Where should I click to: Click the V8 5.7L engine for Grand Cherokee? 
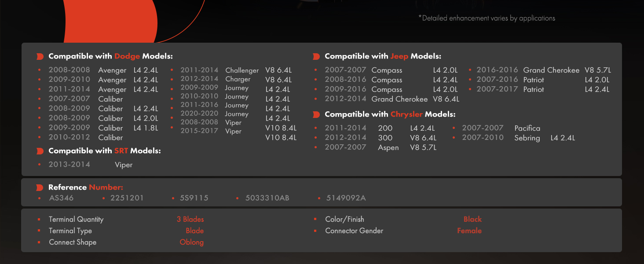598,70
